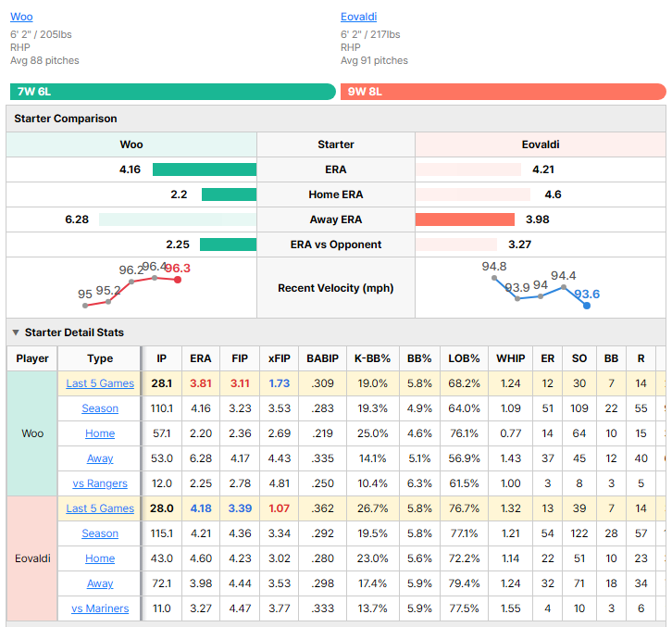Click Woo's 95 first velocity point
This screenshot has width=672, height=627.
[x=85, y=306]
